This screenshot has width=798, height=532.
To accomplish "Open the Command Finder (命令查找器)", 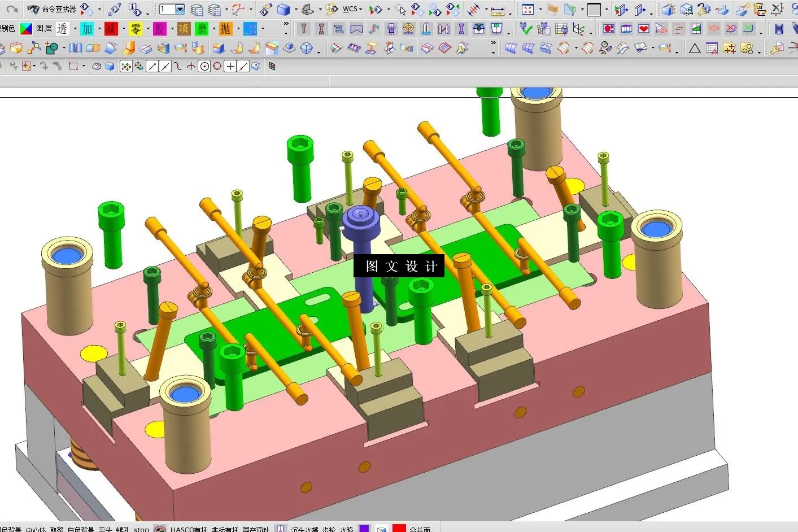I will (52, 9).
